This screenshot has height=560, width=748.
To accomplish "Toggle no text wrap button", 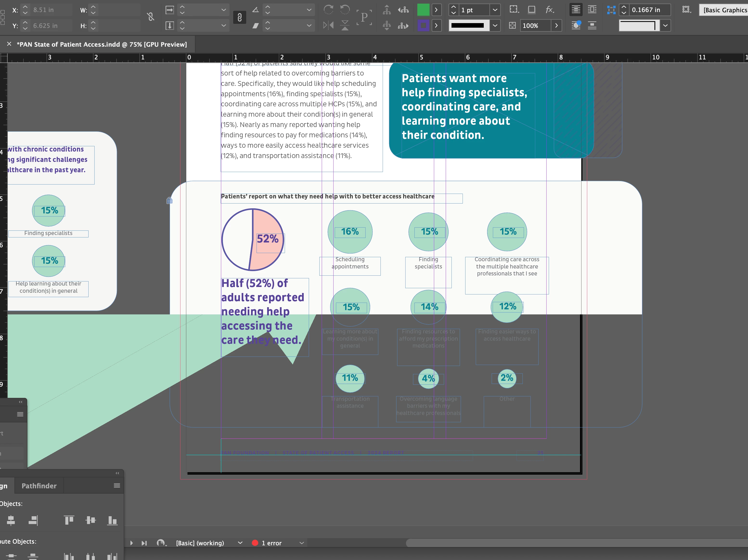I will click(576, 10).
